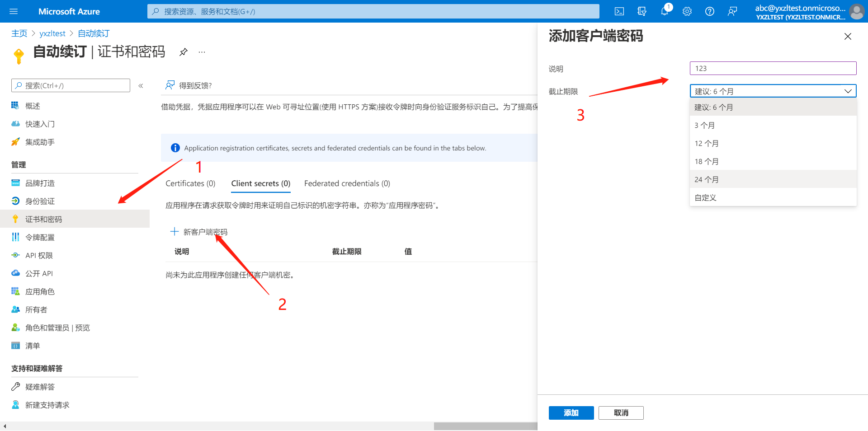
Task: Switch to Federated credentials (0) tab
Action: pos(347,183)
